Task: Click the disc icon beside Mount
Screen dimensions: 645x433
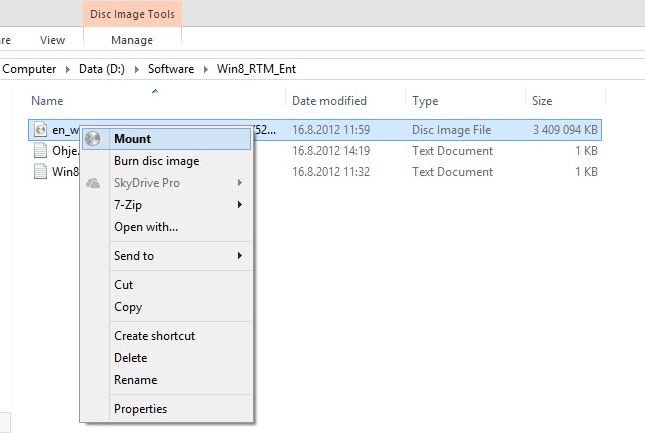Action: tap(93, 139)
